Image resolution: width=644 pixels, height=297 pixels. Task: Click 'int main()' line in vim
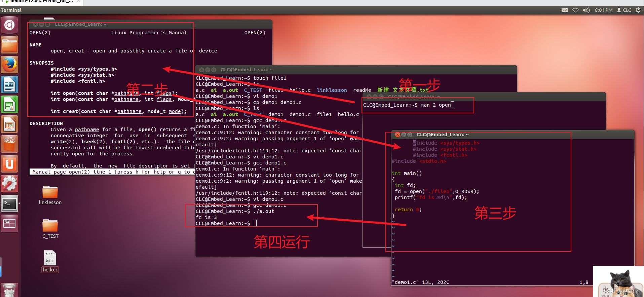[407, 173]
